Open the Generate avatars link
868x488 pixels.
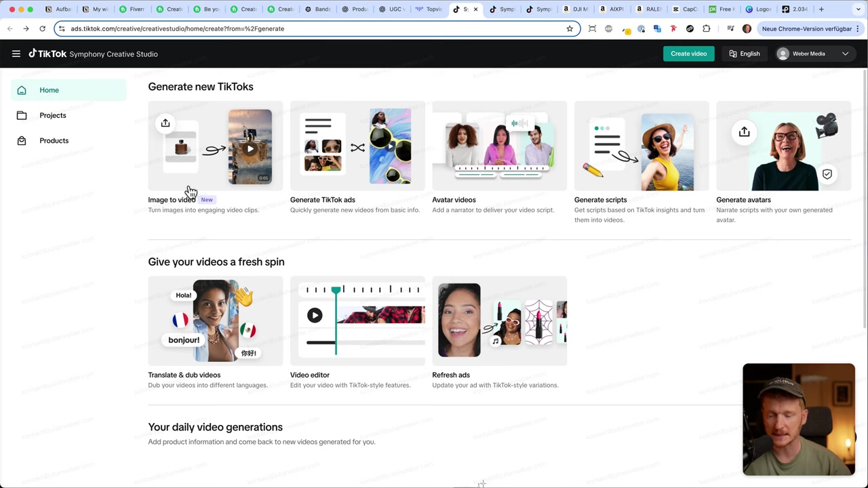(743, 200)
